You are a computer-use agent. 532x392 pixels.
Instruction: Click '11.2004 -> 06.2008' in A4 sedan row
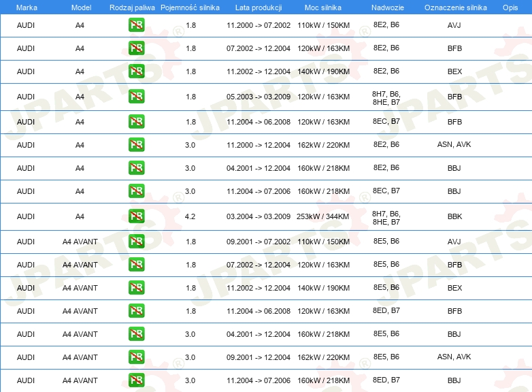[x=259, y=122]
